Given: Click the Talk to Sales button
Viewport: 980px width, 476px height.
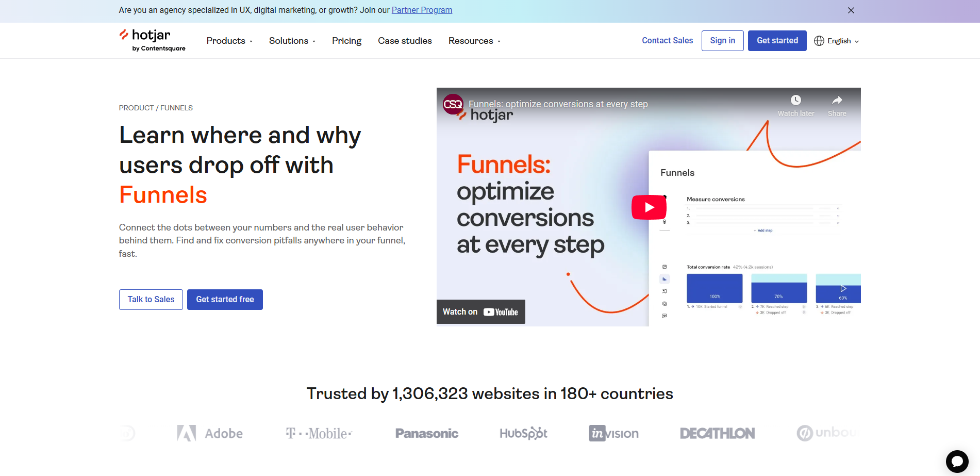Looking at the screenshot, I should [151, 300].
